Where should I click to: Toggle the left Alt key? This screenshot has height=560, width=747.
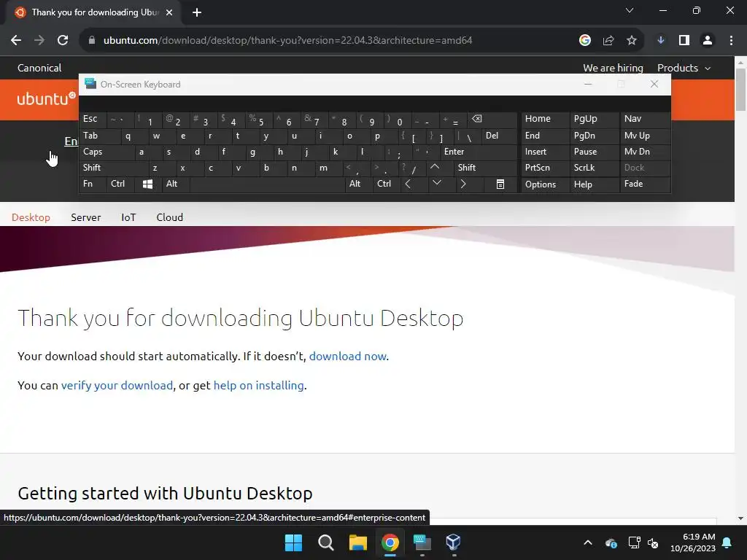tap(176, 184)
